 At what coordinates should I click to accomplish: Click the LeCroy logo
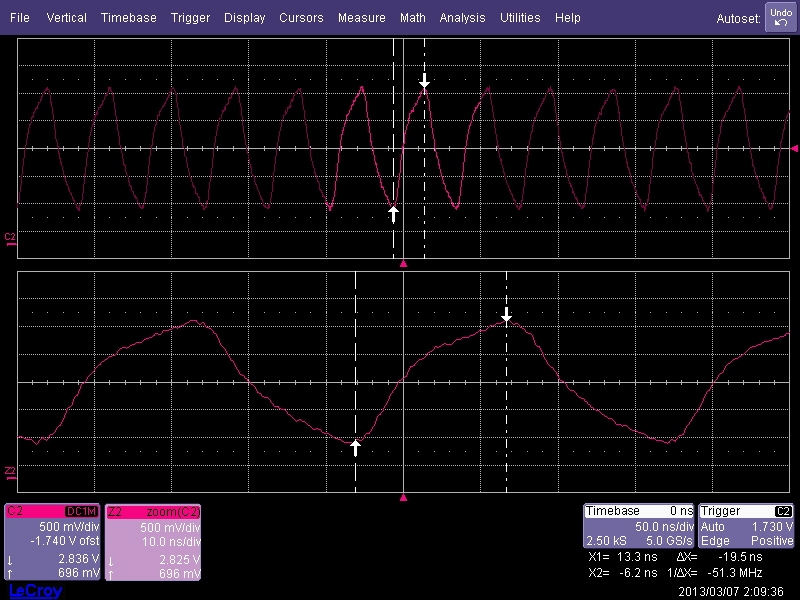pos(35,591)
